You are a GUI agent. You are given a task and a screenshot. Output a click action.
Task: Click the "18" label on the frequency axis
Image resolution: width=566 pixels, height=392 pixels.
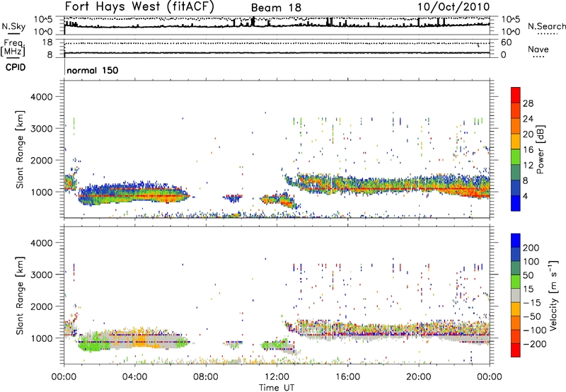click(47, 42)
